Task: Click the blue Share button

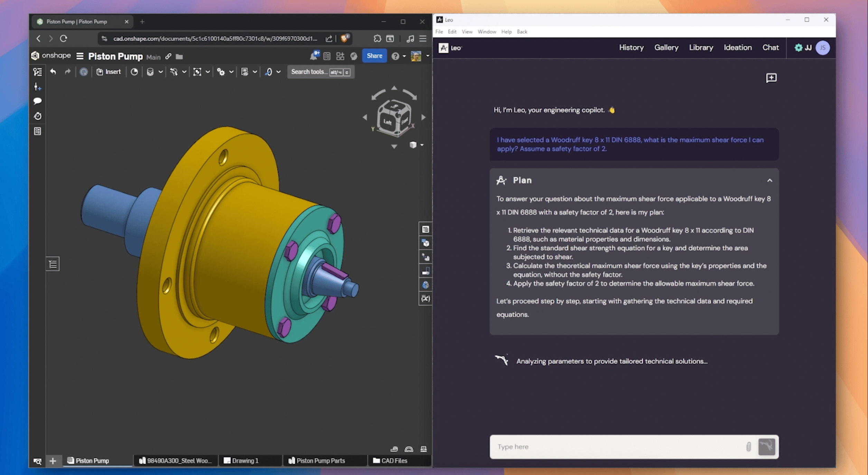Action: [x=374, y=56]
